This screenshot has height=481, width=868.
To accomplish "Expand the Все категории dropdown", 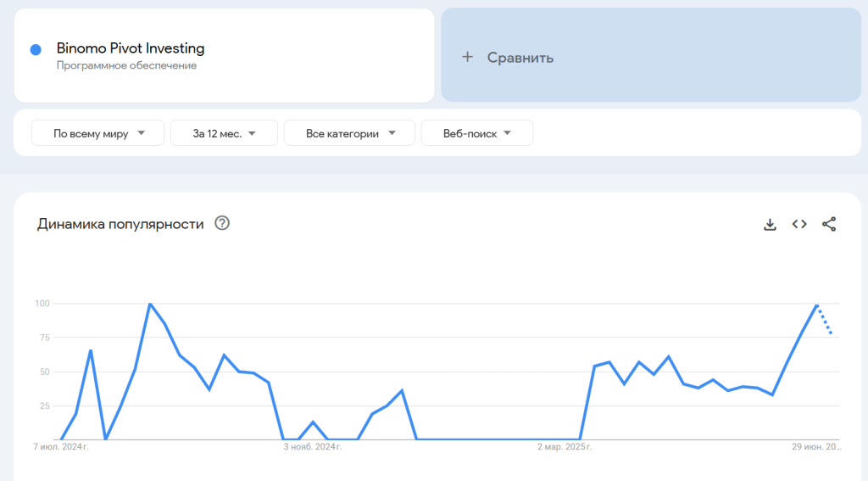I will (349, 133).
